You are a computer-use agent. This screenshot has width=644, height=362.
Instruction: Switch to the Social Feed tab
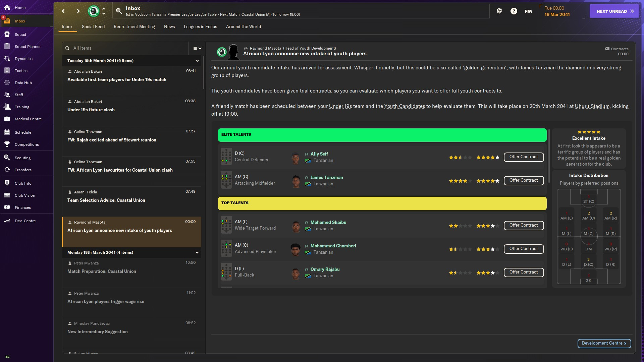[x=93, y=26]
